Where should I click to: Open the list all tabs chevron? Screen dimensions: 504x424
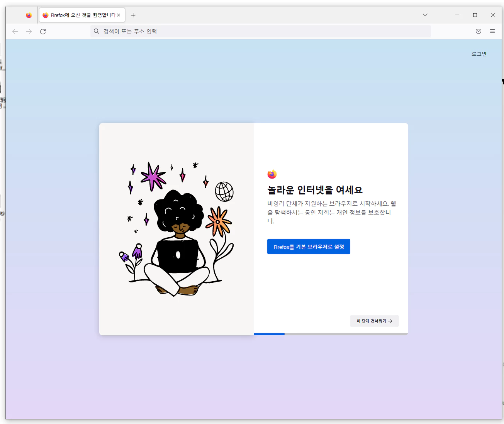tap(425, 15)
